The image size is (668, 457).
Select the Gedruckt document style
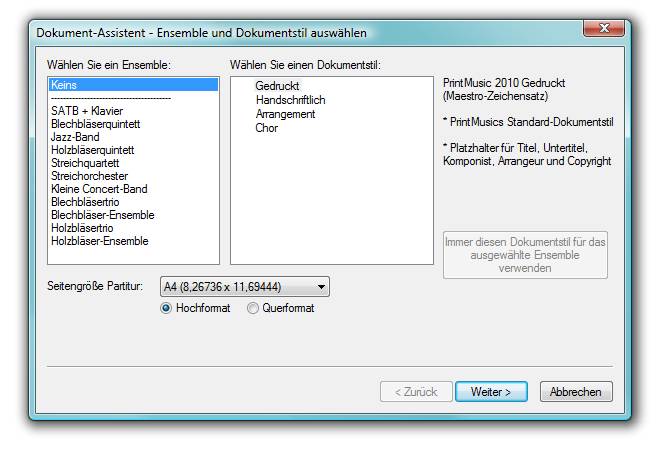pos(277,86)
